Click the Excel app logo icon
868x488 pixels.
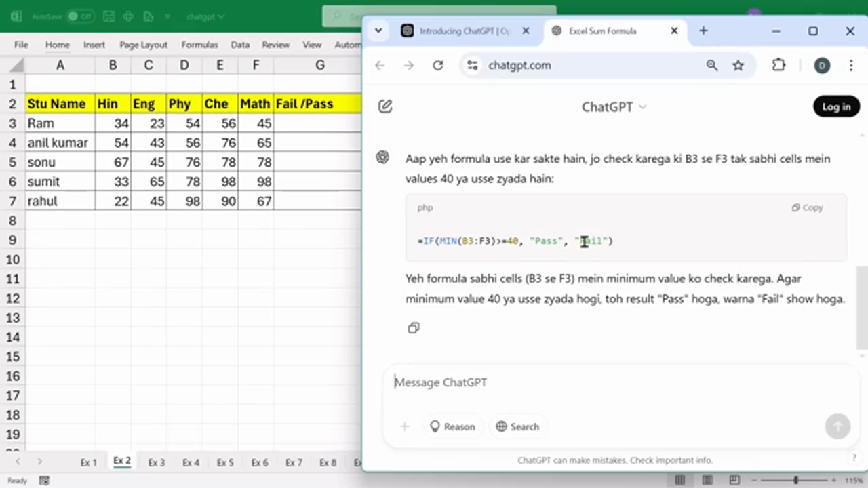pyautogui.click(x=16, y=16)
